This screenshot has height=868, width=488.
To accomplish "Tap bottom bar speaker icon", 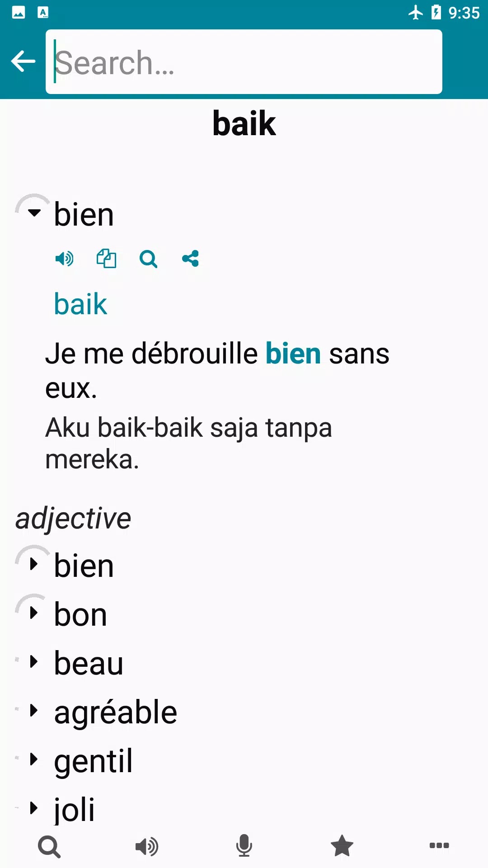I will point(147,846).
